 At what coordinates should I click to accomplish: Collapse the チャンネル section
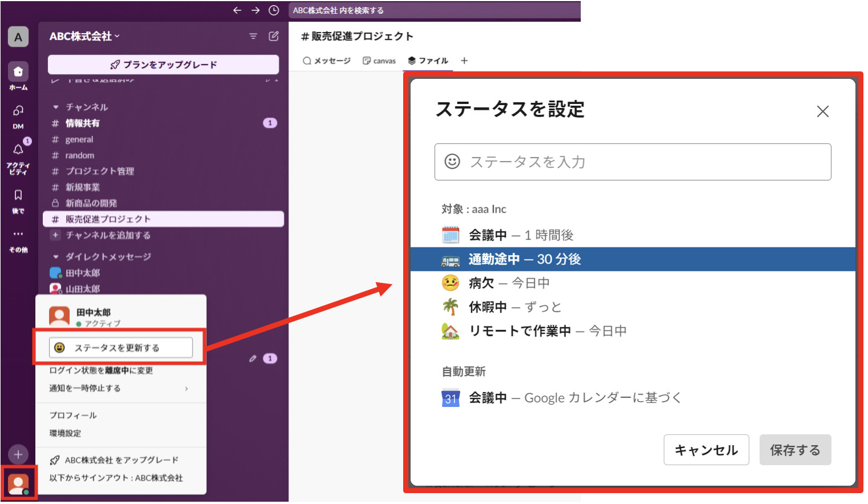pyautogui.click(x=55, y=107)
